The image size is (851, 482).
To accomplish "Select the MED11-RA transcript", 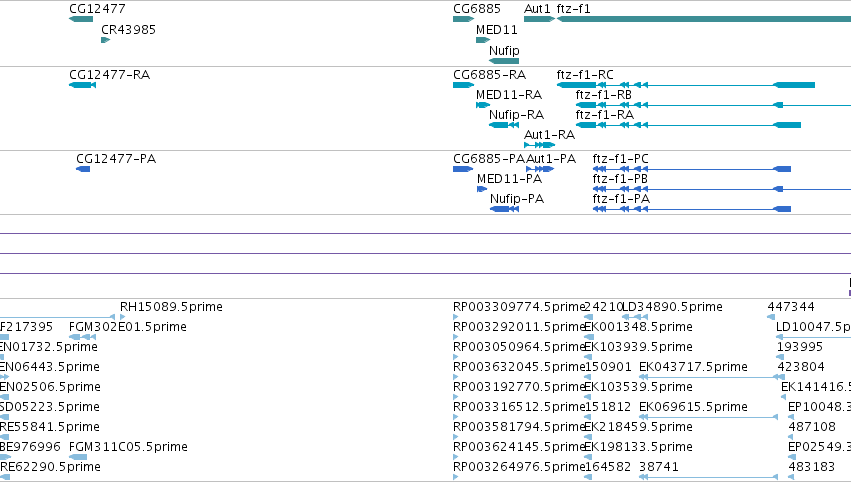I will coord(482,105).
